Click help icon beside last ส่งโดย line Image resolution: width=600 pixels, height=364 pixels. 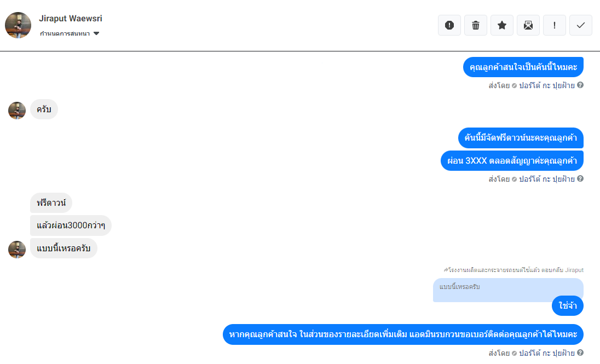click(580, 353)
